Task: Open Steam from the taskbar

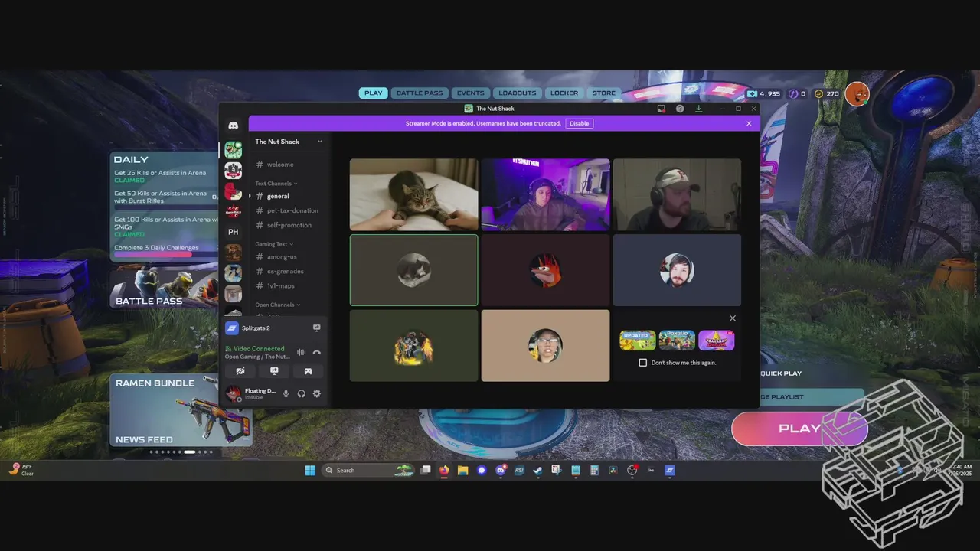Action: tap(537, 470)
